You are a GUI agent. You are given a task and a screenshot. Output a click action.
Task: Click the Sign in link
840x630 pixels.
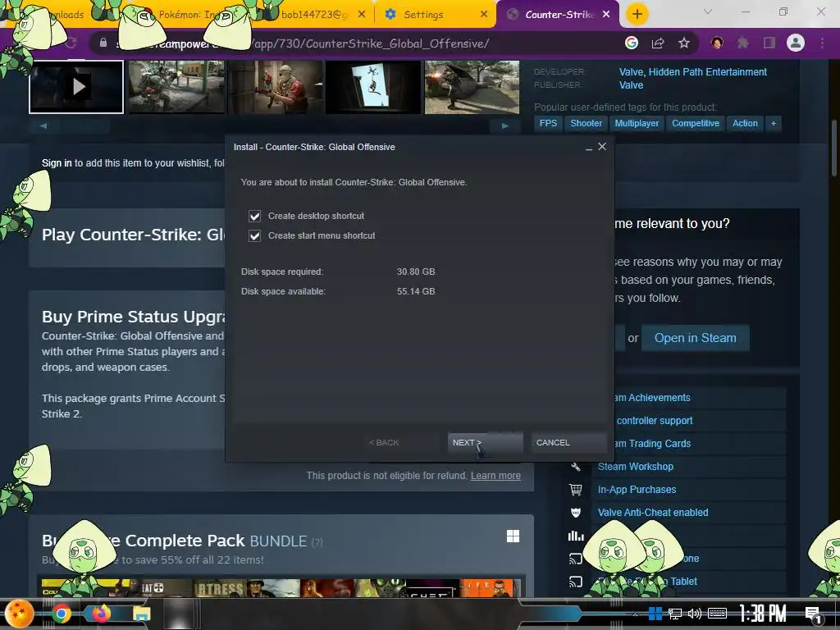pyautogui.click(x=57, y=163)
